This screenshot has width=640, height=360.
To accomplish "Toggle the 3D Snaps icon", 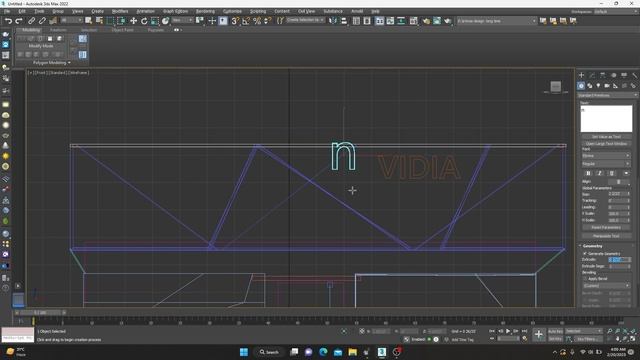I will click(235, 21).
